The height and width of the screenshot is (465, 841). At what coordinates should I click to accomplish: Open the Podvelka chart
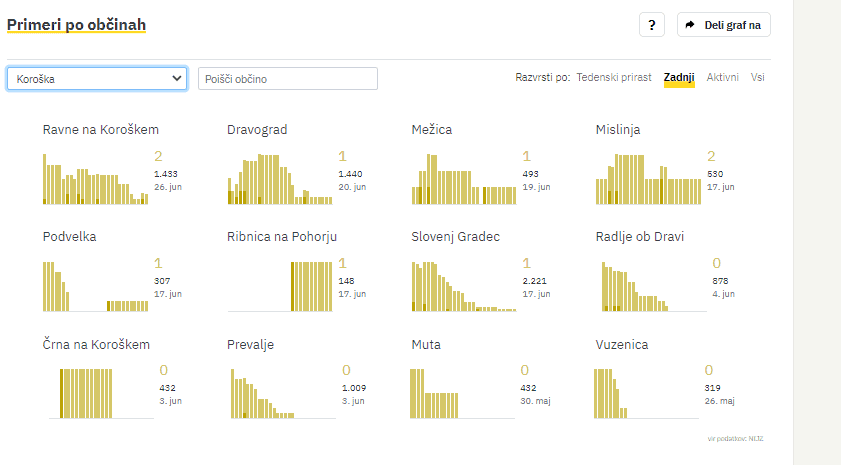(95, 287)
